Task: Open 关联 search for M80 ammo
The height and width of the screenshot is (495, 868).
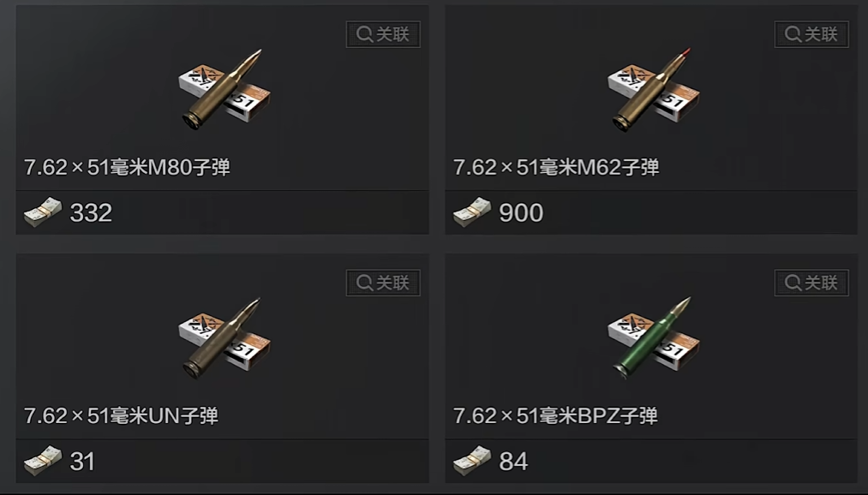Action: (383, 34)
